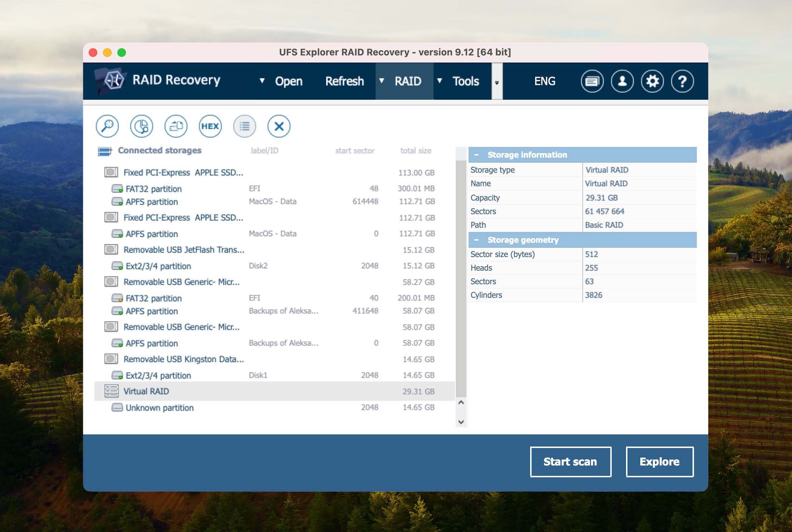Collapse the Storage information section
This screenshot has height=532, width=792.
click(476, 155)
